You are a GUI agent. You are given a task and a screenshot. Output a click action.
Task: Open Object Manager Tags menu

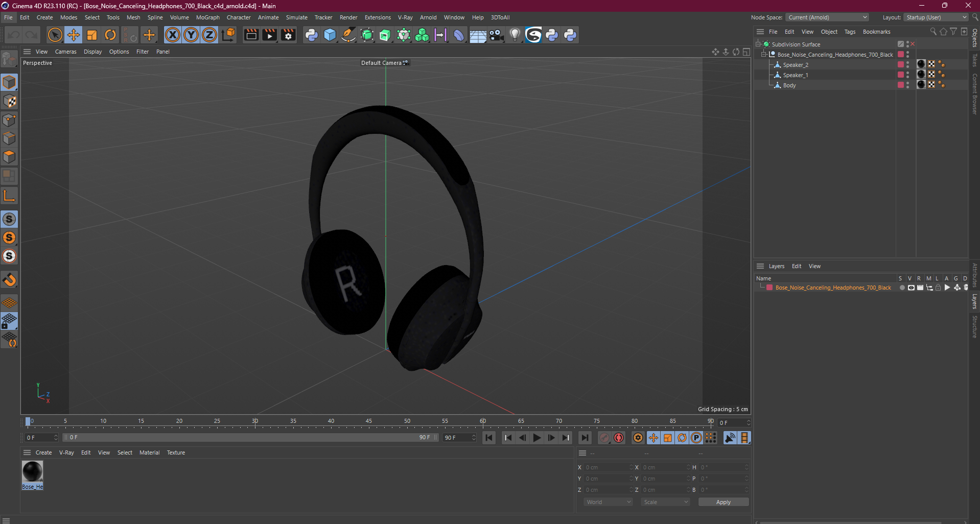pyautogui.click(x=850, y=32)
